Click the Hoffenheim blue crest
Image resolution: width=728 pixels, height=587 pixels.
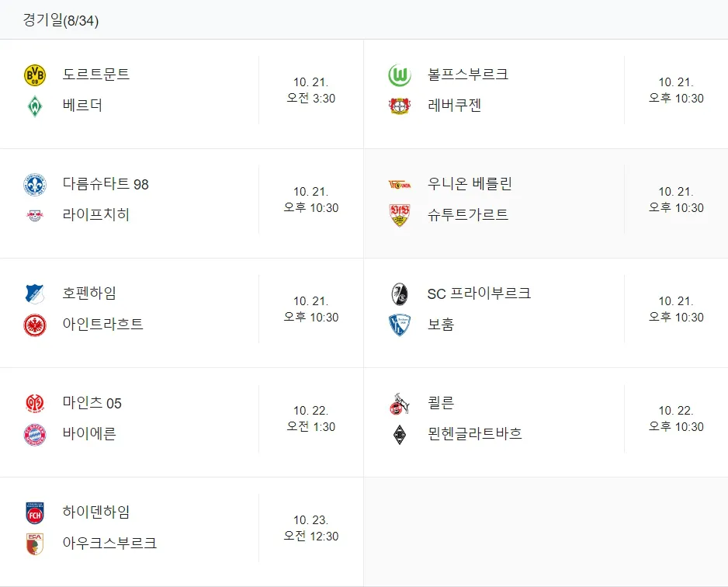pyautogui.click(x=35, y=294)
